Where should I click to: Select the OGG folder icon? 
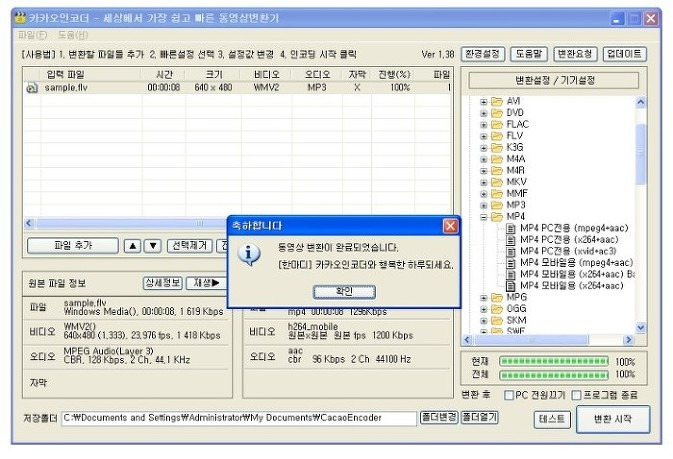tap(497, 309)
